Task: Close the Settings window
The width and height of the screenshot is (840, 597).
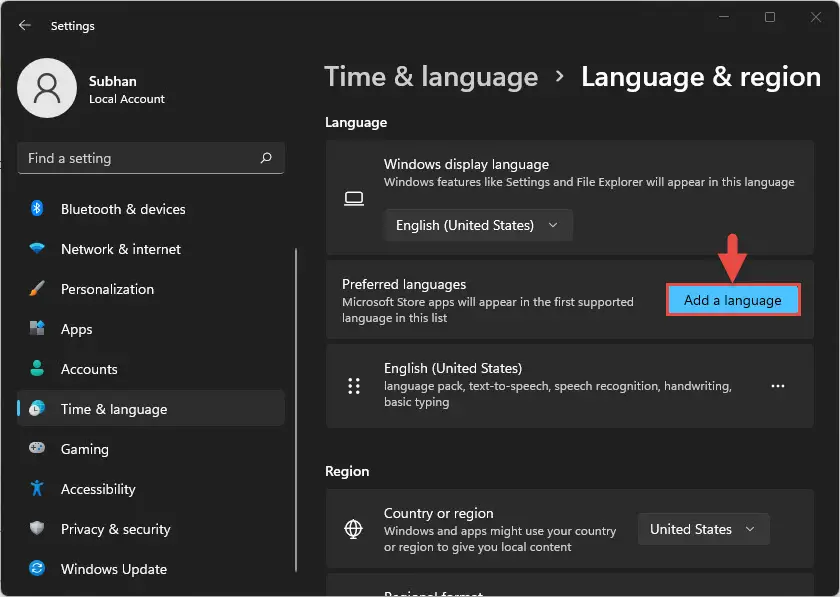Action: (x=815, y=17)
